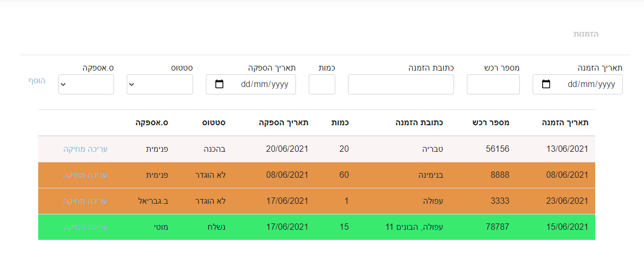
Task: Select פנימית supplier in the טבריה row
Action: click(x=158, y=149)
